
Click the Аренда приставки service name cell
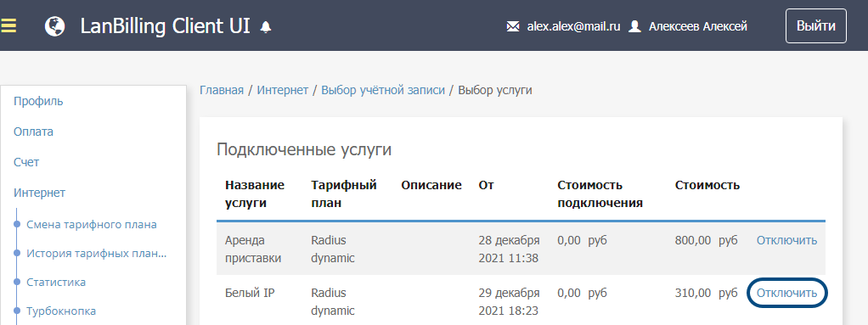[252, 249]
